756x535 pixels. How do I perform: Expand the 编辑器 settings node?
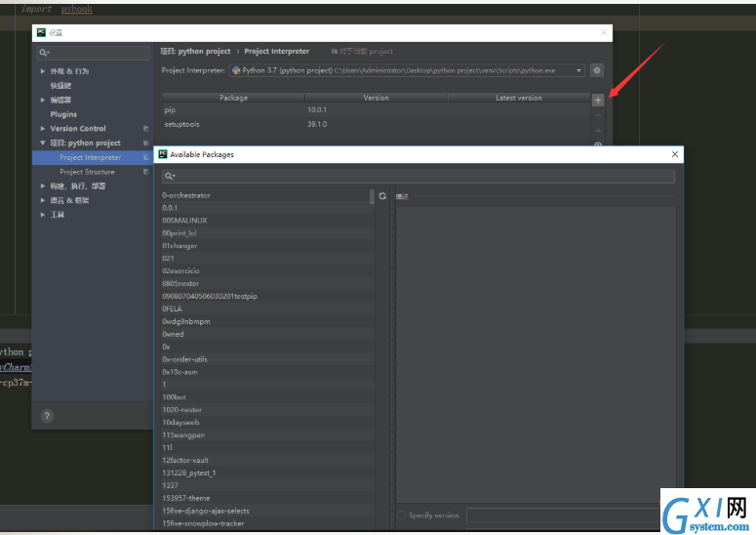click(x=43, y=100)
